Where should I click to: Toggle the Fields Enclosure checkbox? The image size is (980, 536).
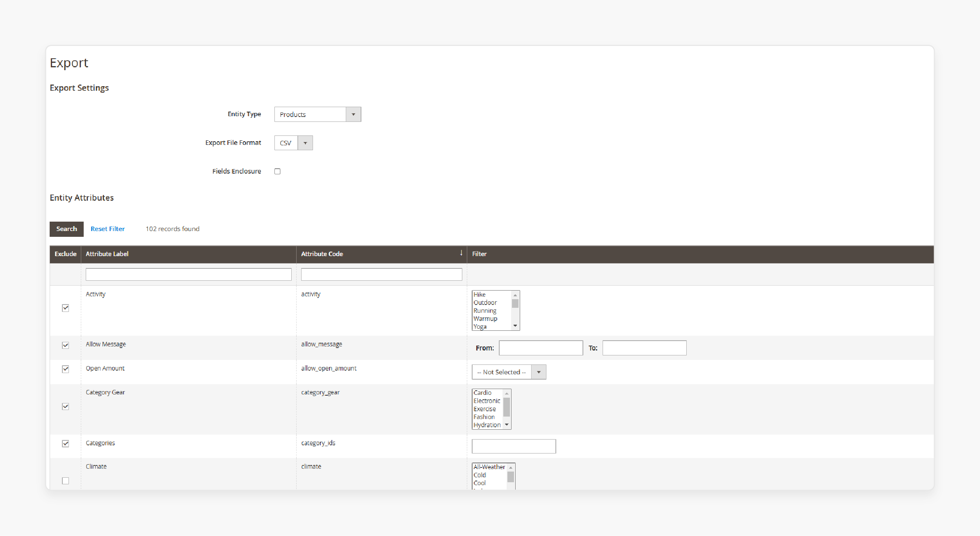click(278, 172)
